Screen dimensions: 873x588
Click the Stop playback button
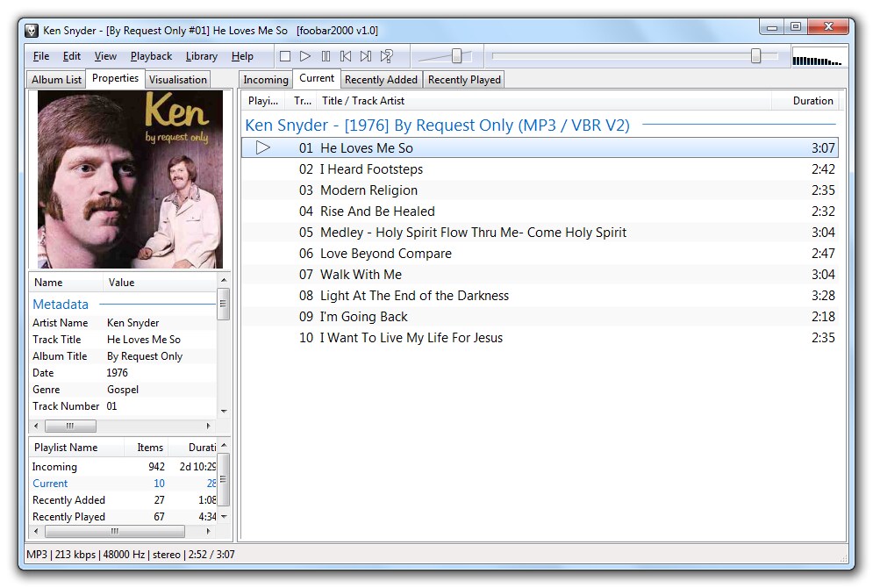pos(285,56)
